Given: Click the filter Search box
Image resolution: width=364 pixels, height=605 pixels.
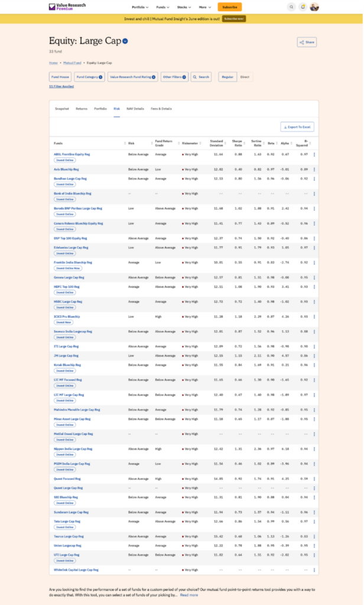Looking at the screenshot, I should pyautogui.click(x=201, y=77).
